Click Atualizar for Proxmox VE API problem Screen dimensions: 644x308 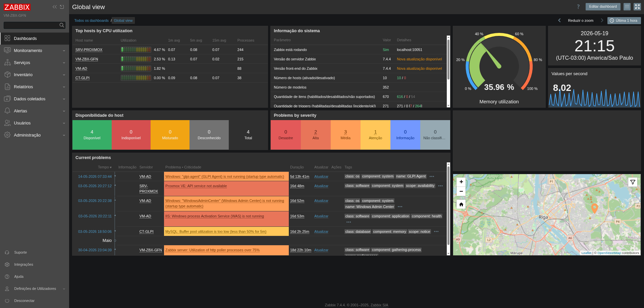point(321,186)
